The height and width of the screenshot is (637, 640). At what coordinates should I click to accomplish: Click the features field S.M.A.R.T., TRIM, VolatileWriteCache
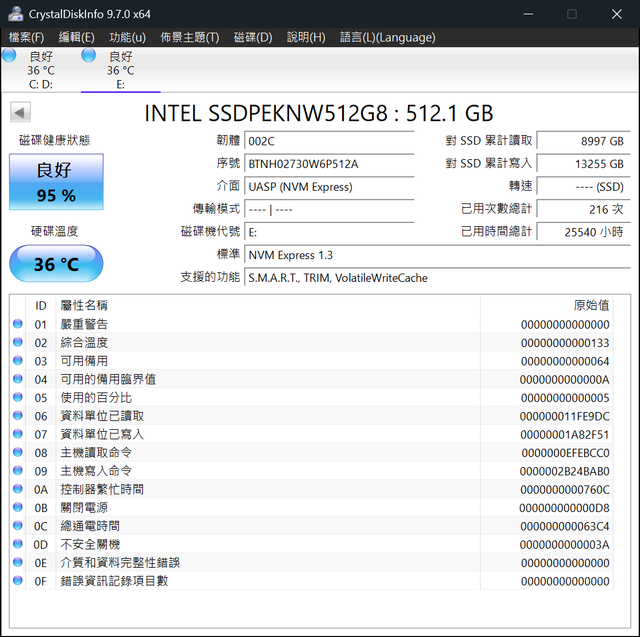pos(438,278)
